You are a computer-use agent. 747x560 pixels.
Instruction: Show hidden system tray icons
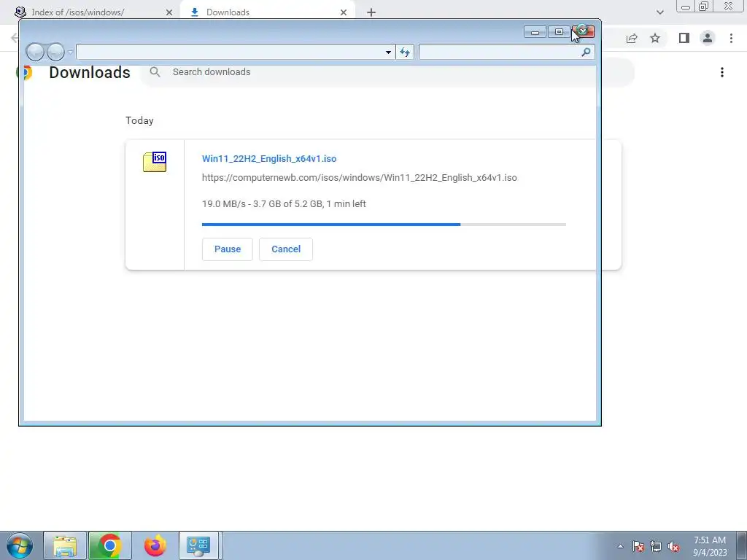[620, 546]
